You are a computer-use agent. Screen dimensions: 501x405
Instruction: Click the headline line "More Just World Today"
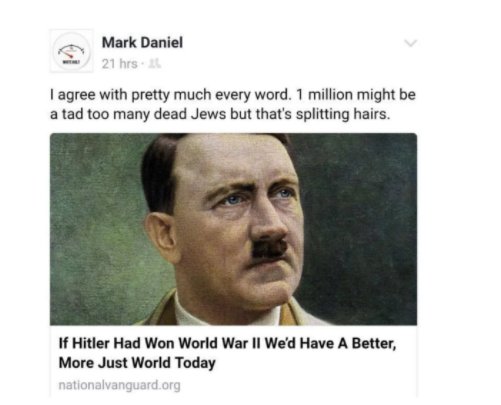(137, 363)
